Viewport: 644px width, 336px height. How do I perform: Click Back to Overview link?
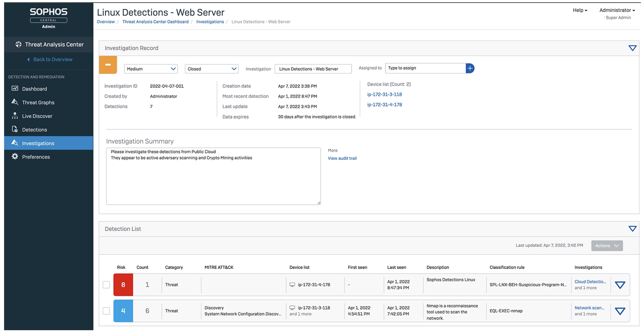tap(53, 59)
